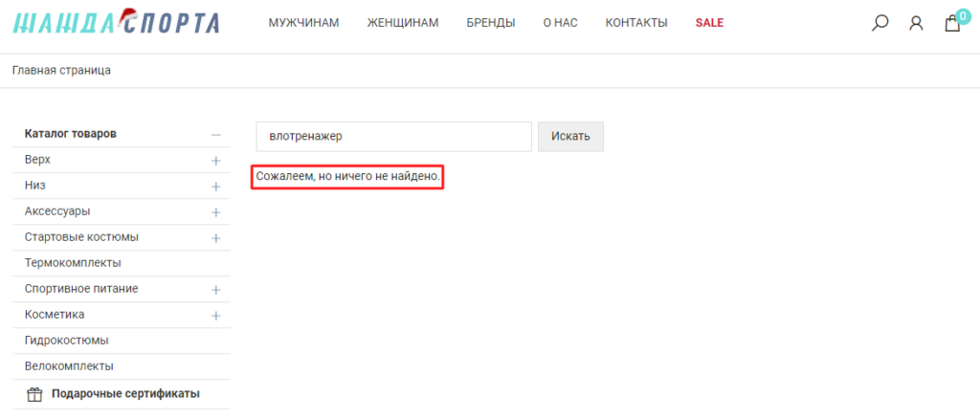
Task: Open the ЖЕНЩИНАМ menu
Action: 403,23
